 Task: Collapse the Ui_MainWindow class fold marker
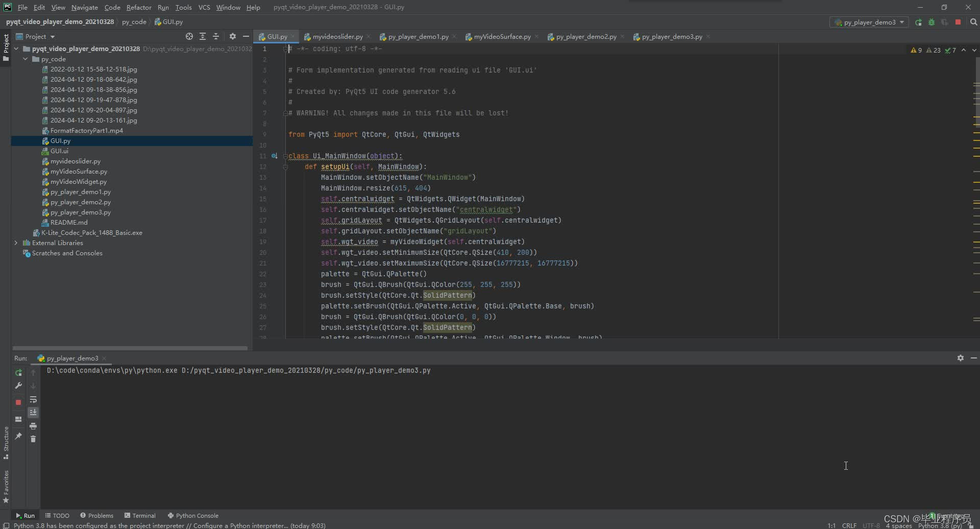(285, 156)
